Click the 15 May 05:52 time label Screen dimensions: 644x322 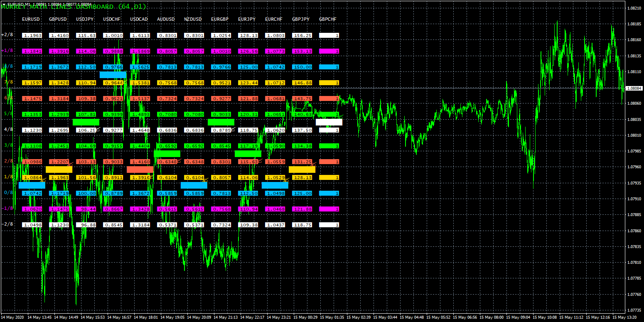[x=439, y=317]
